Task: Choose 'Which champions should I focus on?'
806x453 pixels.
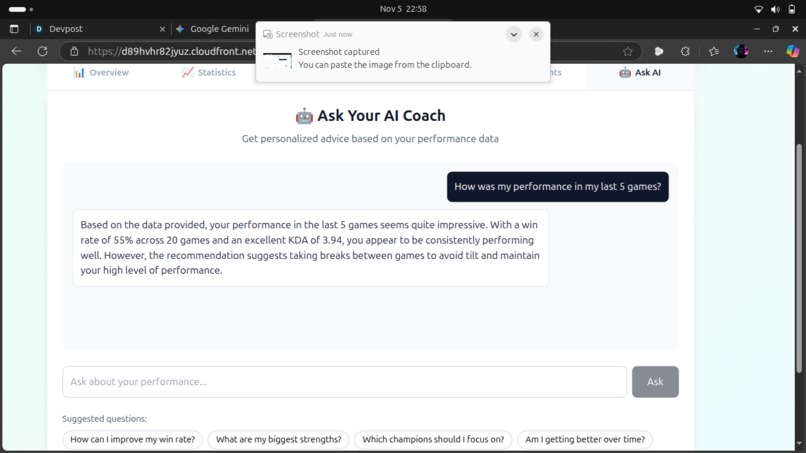Action: pos(433,439)
